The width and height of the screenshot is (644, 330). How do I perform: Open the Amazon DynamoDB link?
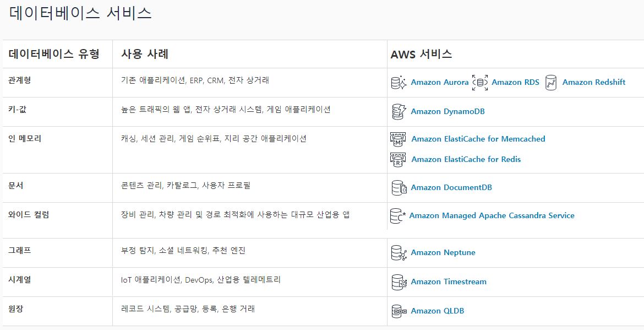pos(447,111)
